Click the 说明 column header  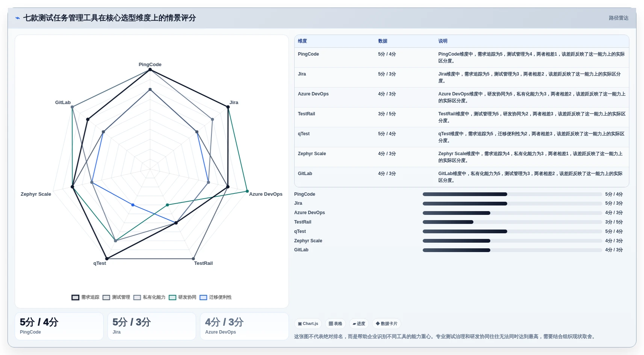[x=443, y=41]
